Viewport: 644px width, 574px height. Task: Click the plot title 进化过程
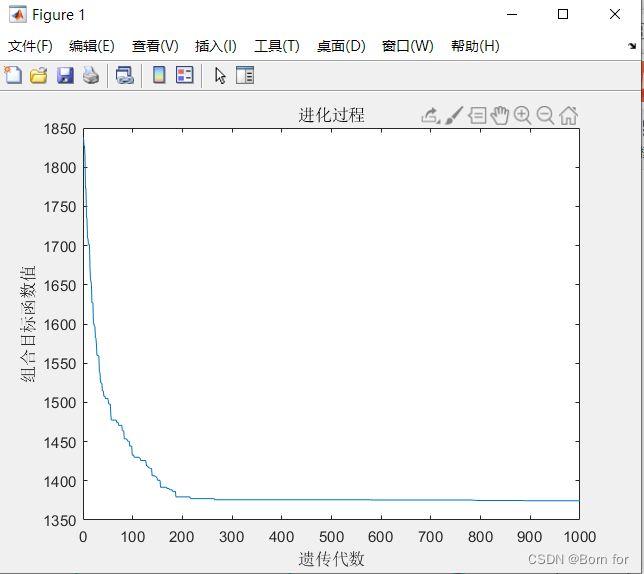click(331, 115)
